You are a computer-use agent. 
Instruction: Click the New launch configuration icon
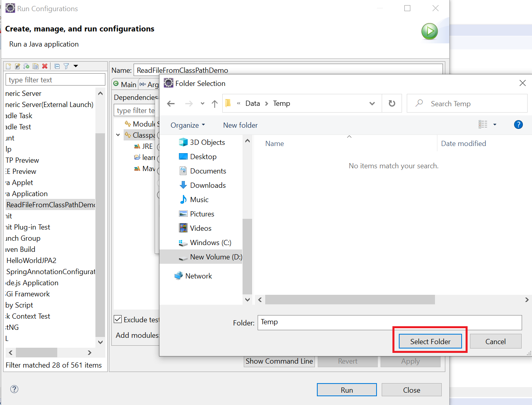(8, 66)
